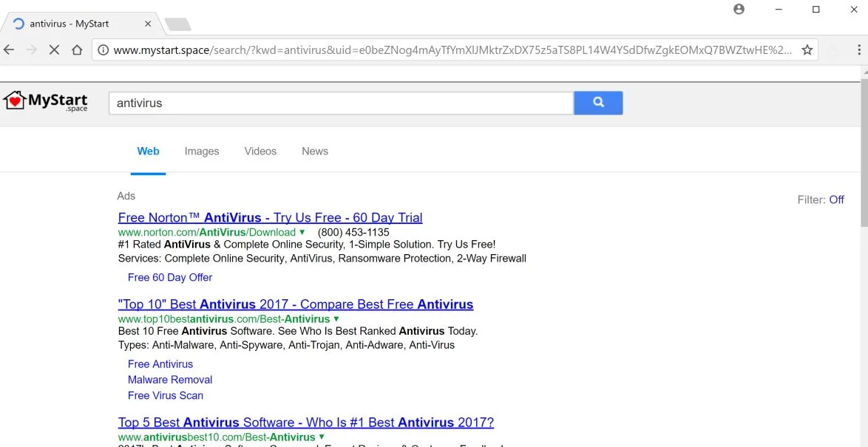Viewport: 868px width, 447px height.
Task: Close the antivirus - MyStart tab
Action: [148, 24]
